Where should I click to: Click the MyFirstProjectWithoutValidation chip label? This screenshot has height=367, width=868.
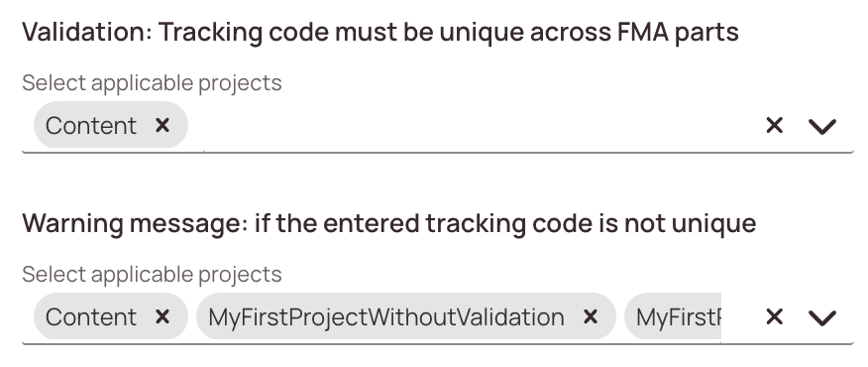386,317
